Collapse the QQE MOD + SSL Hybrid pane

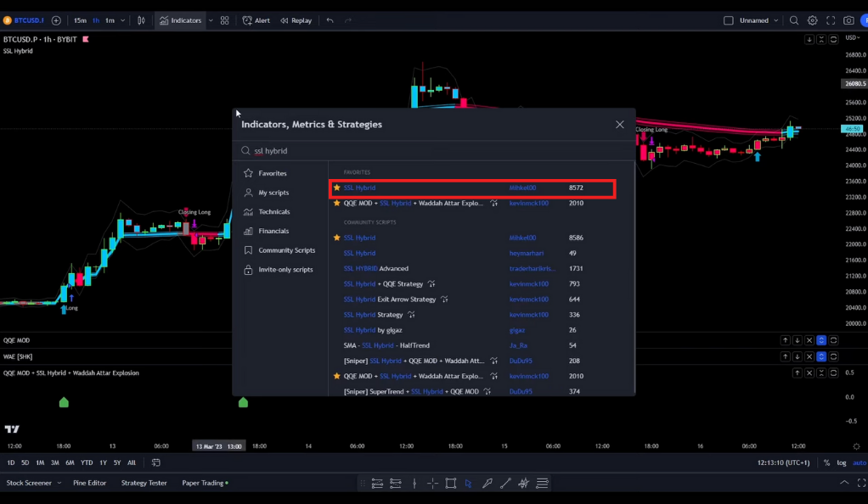click(821, 372)
